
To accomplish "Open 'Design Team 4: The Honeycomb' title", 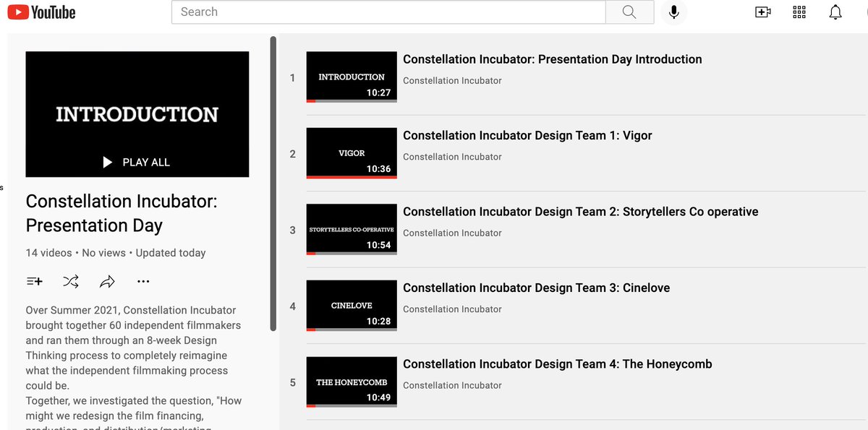I will [x=558, y=364].
